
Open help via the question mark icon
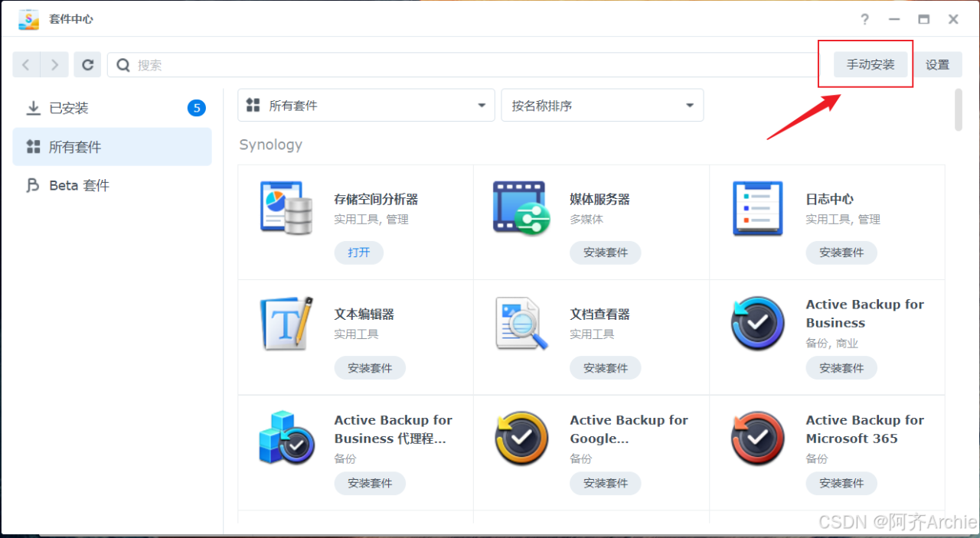coord(864,19)
